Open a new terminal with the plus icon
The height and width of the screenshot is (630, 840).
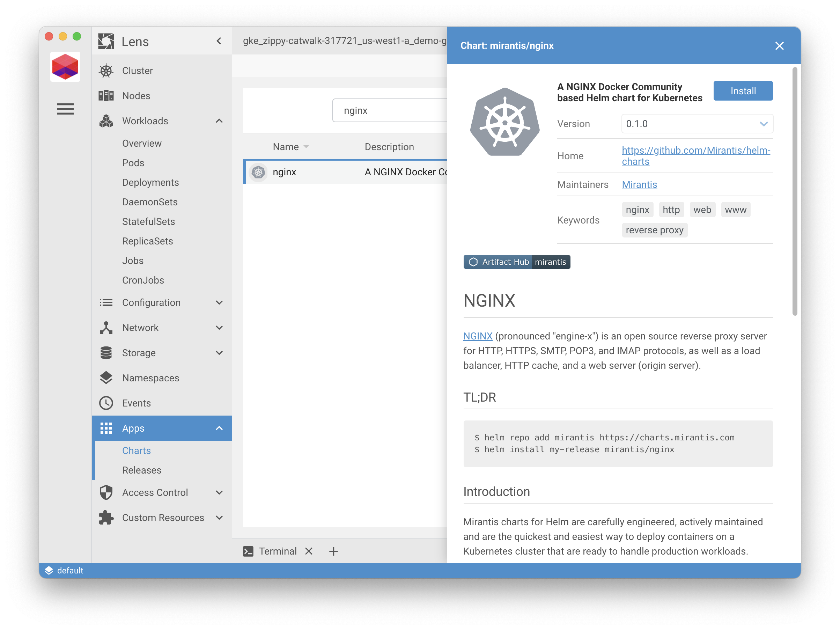[333, 551]
